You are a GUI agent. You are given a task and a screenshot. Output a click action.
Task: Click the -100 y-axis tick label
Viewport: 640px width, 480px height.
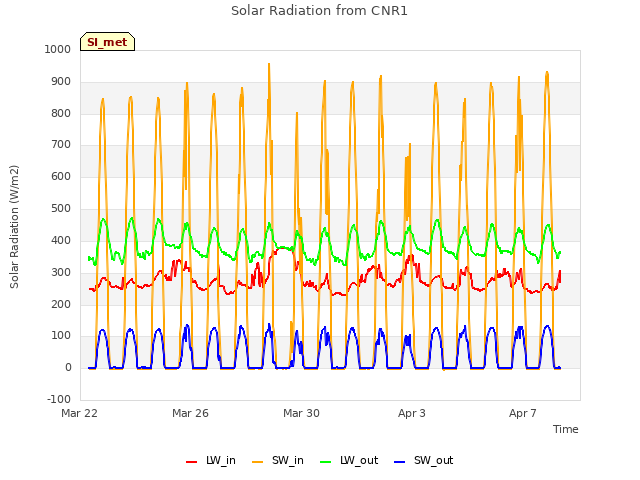(x=59, y=399)
